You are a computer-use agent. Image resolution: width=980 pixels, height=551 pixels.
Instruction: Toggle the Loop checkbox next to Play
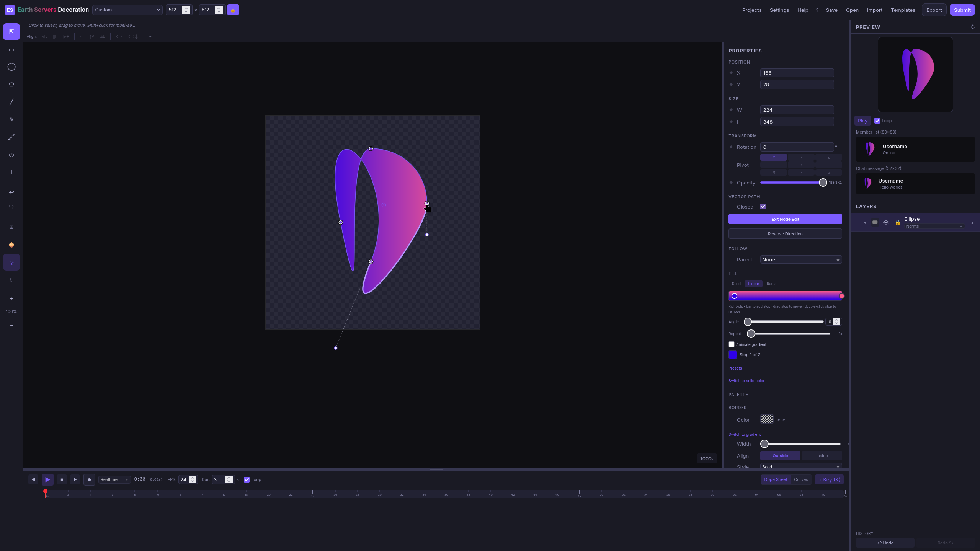(877, 121)
